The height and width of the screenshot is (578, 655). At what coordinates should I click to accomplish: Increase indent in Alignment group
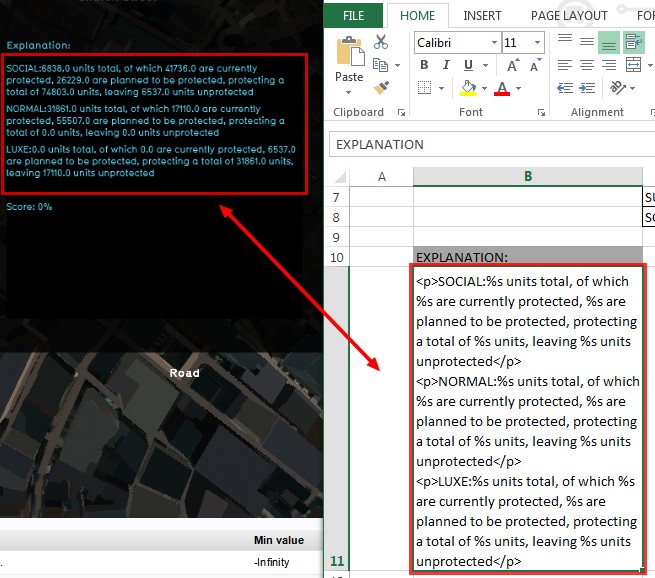(x=587, y=88)
